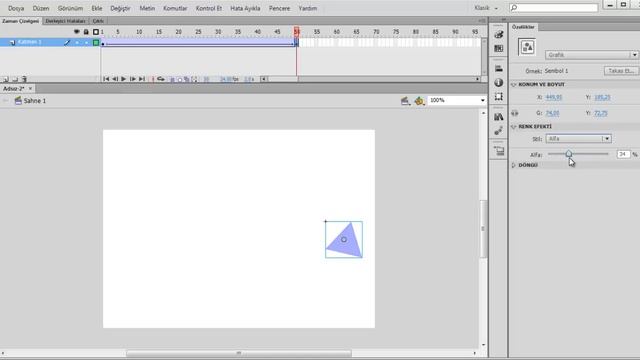This screenshot has width=640, height=360.
Task: Click the Alfa percent input field
Action: tap(624, 154)
